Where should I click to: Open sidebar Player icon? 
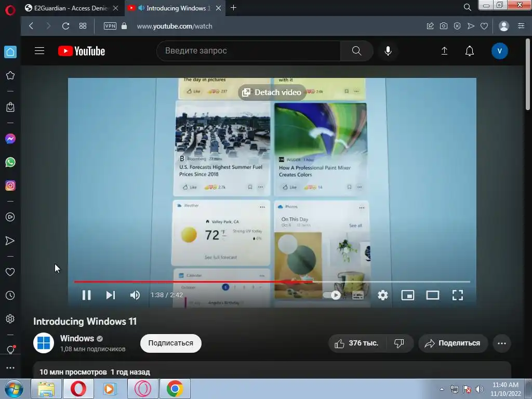[10, 217]
